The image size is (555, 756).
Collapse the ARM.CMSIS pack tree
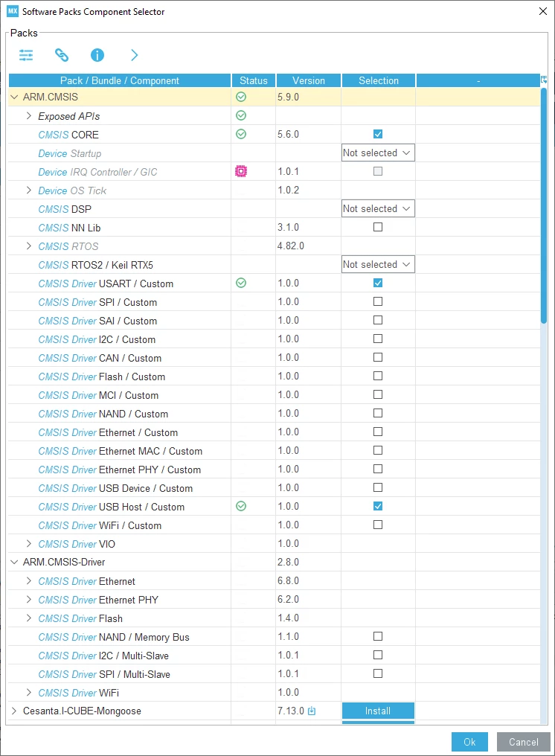tap(14, 97)
